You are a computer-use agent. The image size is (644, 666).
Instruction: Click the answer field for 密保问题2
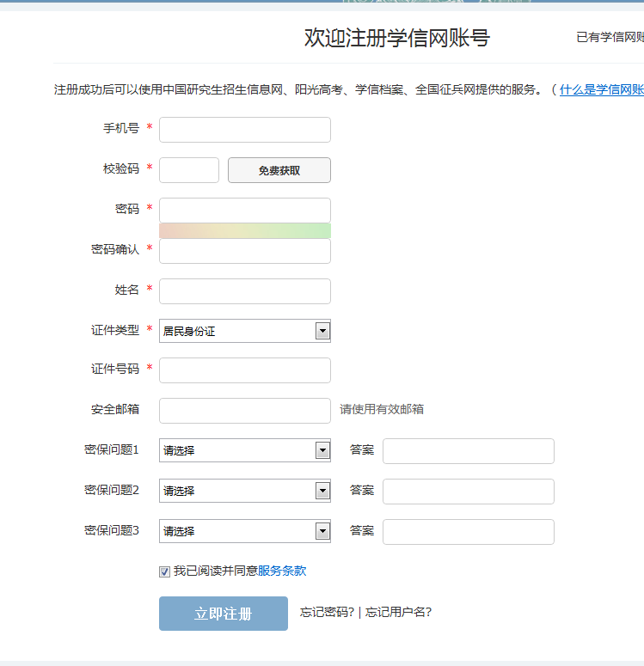tap(468, 492)
